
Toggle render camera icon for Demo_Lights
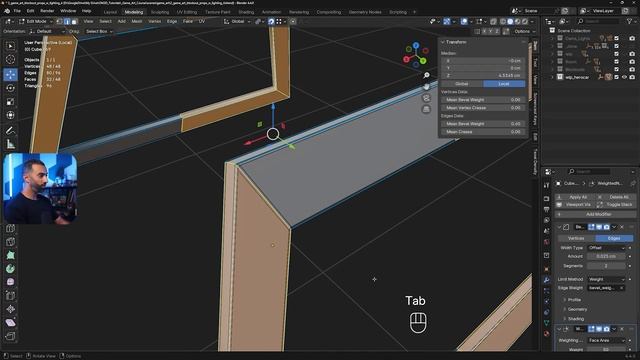coord(632,38)
